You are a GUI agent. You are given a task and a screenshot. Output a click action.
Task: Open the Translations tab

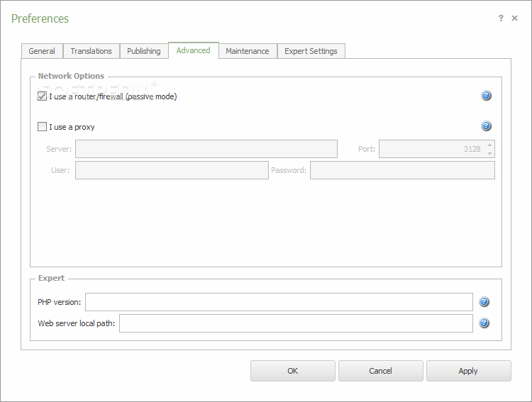91,51
